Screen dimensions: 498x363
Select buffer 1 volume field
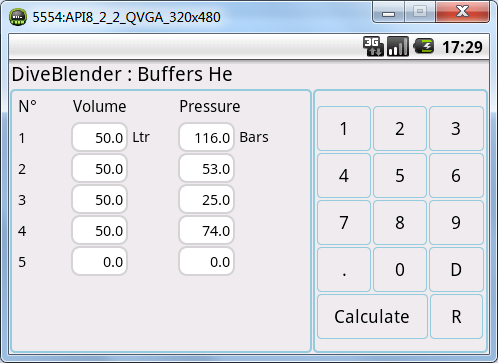(x=99, y=137)
